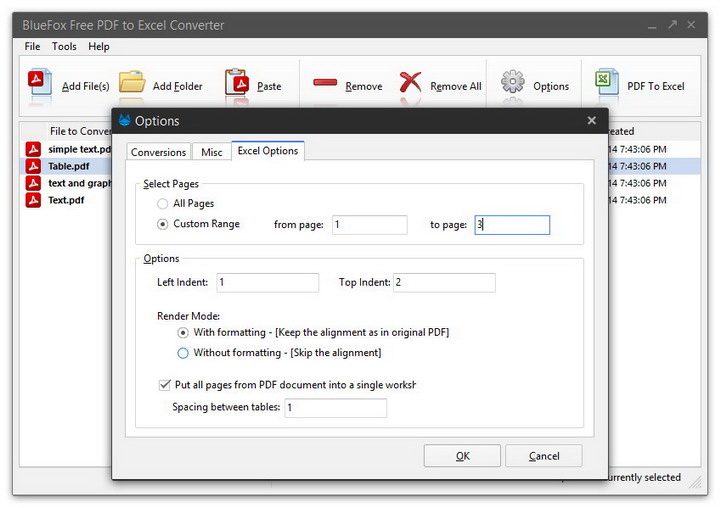The image size is (720, 508).
Task: Click the Add File(s) PDF icon
Action: pyautogui.click(x=39, y=82)
